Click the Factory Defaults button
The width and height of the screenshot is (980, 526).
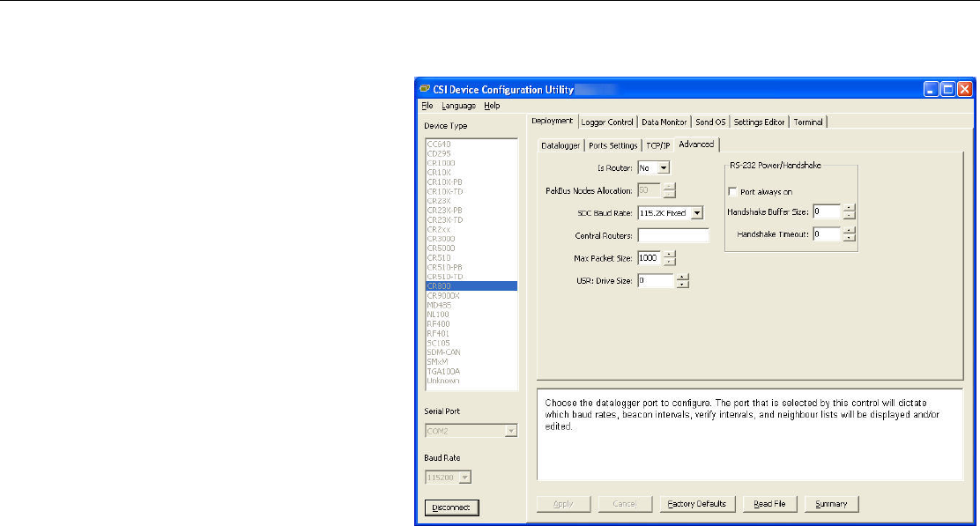697,504
